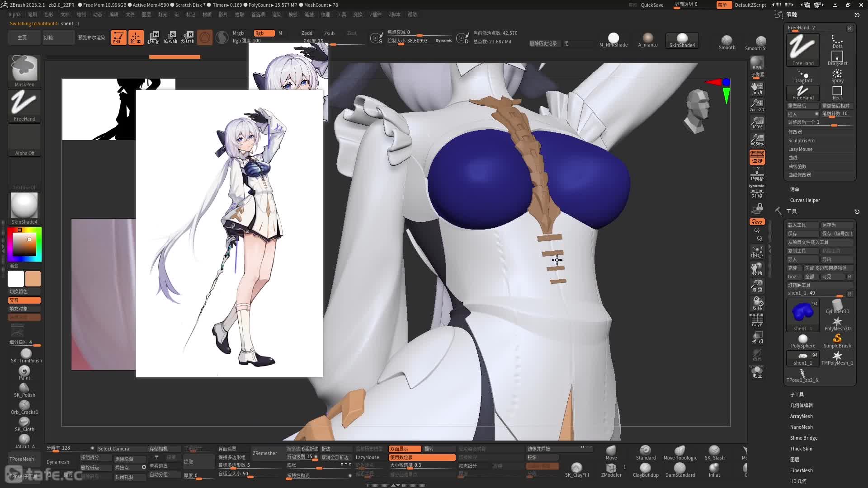Select the PolyMesh3D star tool

[x=837, y=324]
